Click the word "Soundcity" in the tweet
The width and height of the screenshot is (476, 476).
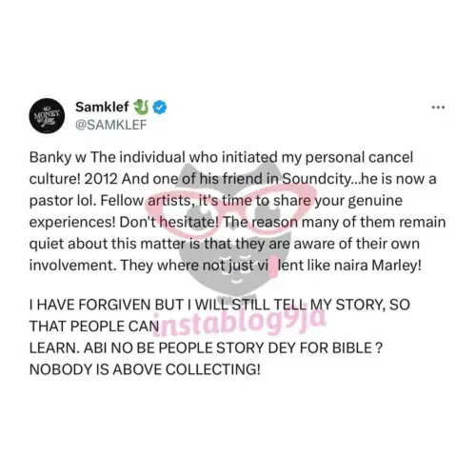[317, 179]
